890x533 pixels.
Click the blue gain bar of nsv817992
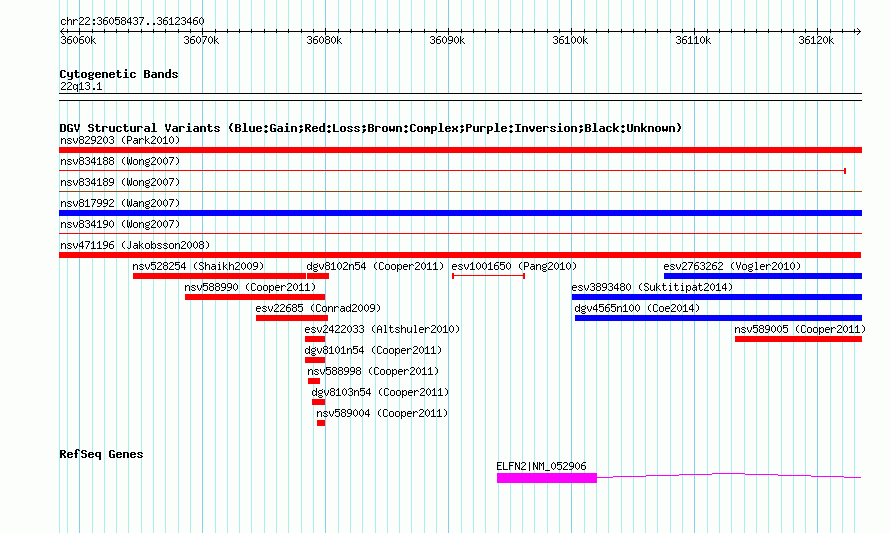pyautogui.click(x=460, y=213)
